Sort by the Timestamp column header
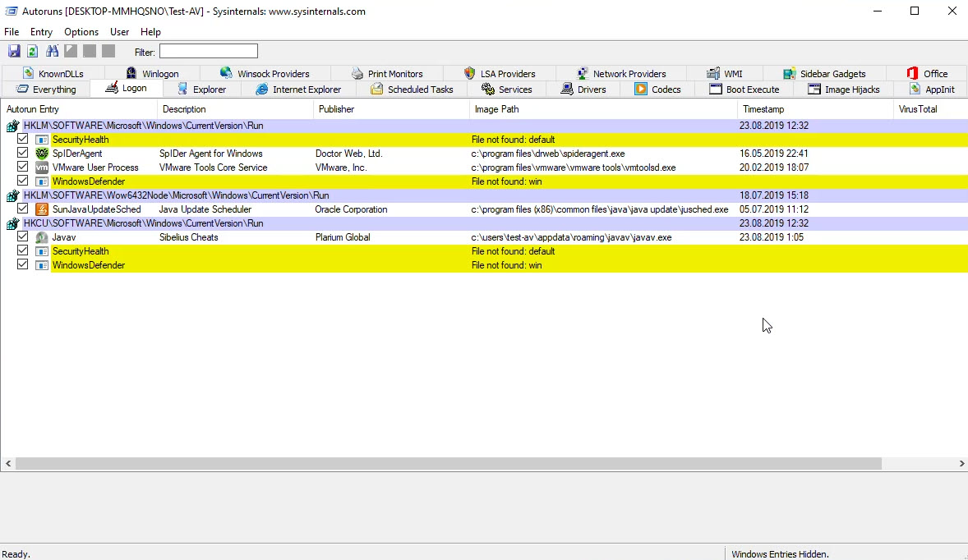Screen dimensions: 968x560 pyautogui.click(x=815, y=109)
